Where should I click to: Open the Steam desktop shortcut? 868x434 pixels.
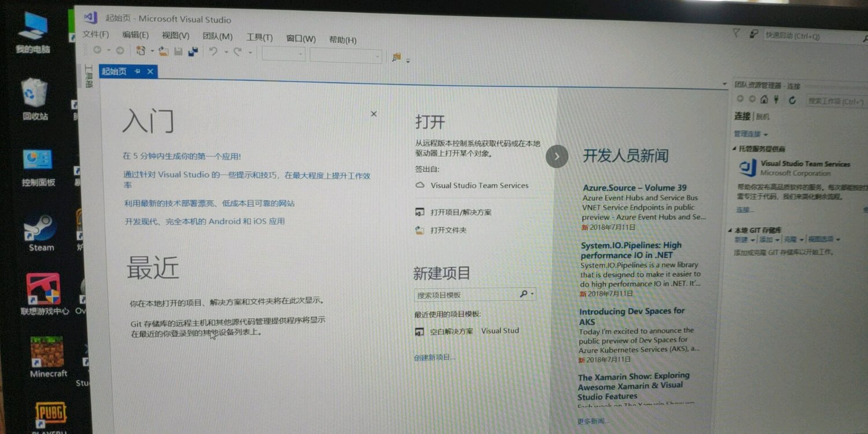[x=41, y=233]
